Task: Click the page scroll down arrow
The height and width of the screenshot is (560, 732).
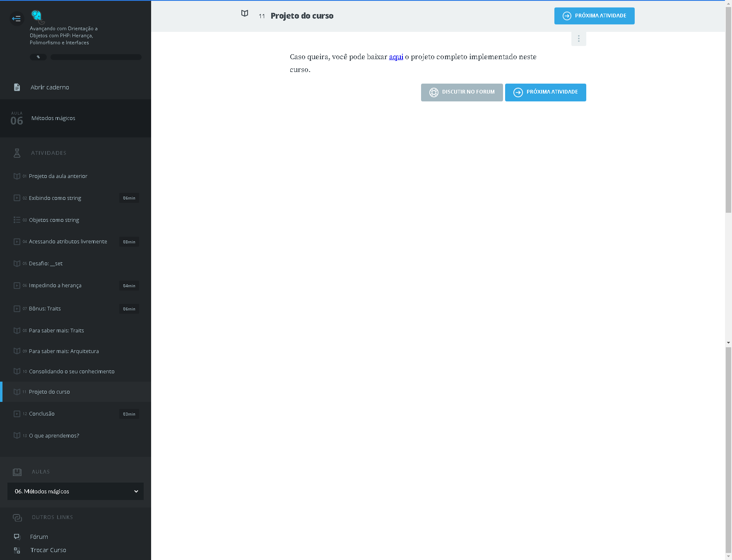Action: coord(728,556)
